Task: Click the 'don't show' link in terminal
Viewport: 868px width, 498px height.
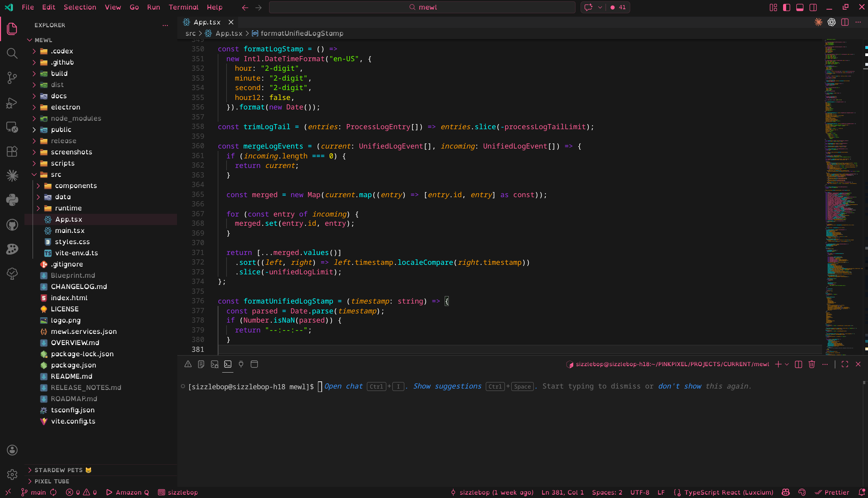Action: click(679, 386)
